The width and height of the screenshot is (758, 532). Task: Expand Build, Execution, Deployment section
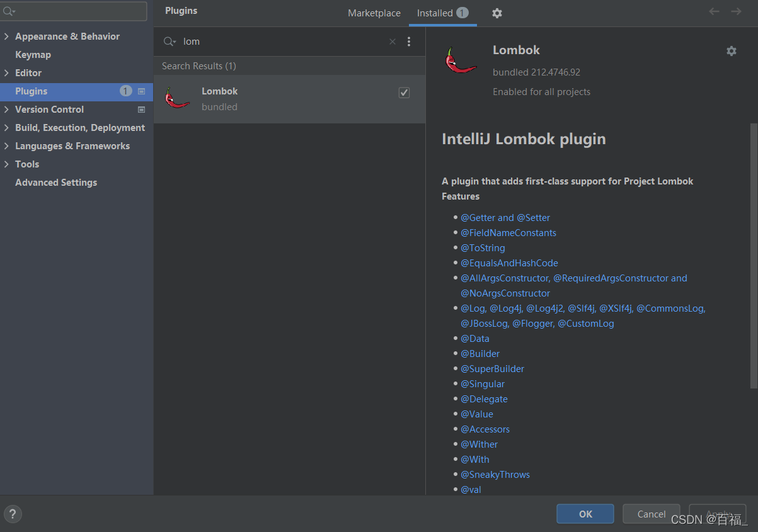click(x=6, y=128)
